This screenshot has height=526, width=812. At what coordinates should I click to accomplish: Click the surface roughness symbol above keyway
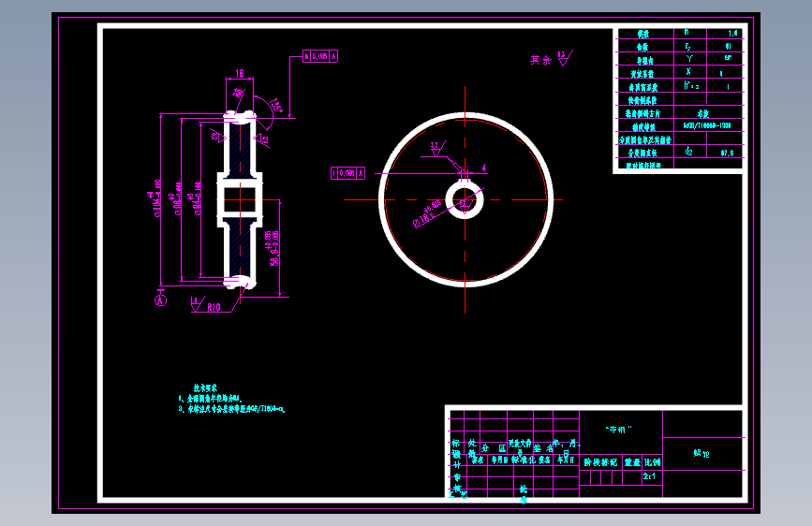click(x=437, y=149)
